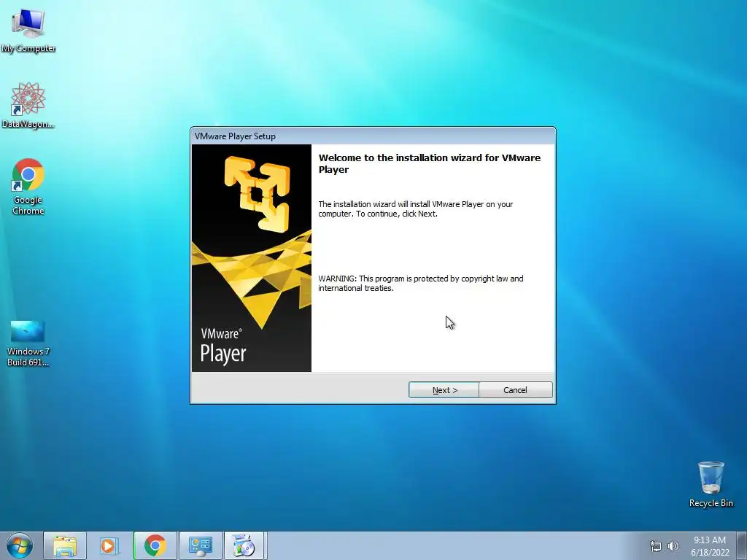The width and height of the screenshot is (747, 560).
Task: Select the Windows 7 Build 691 desktop file
Action: pyautogui.click(x=28, y=343)
